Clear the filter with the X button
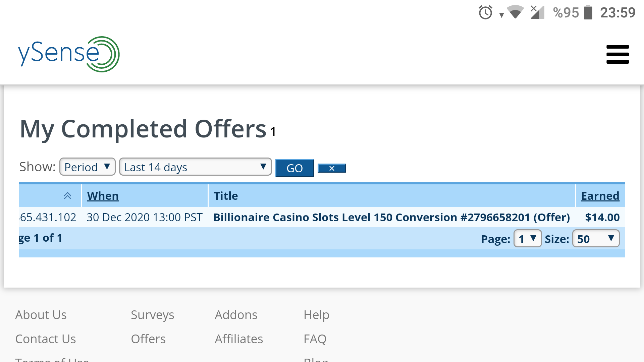This screenshot has width=644, height=362. (x=332, y=168)
